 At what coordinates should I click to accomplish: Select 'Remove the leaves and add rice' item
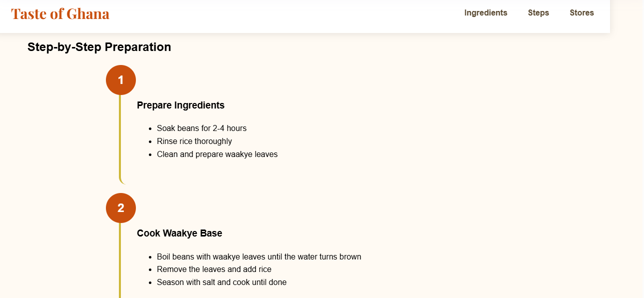[x=214, y=269]
